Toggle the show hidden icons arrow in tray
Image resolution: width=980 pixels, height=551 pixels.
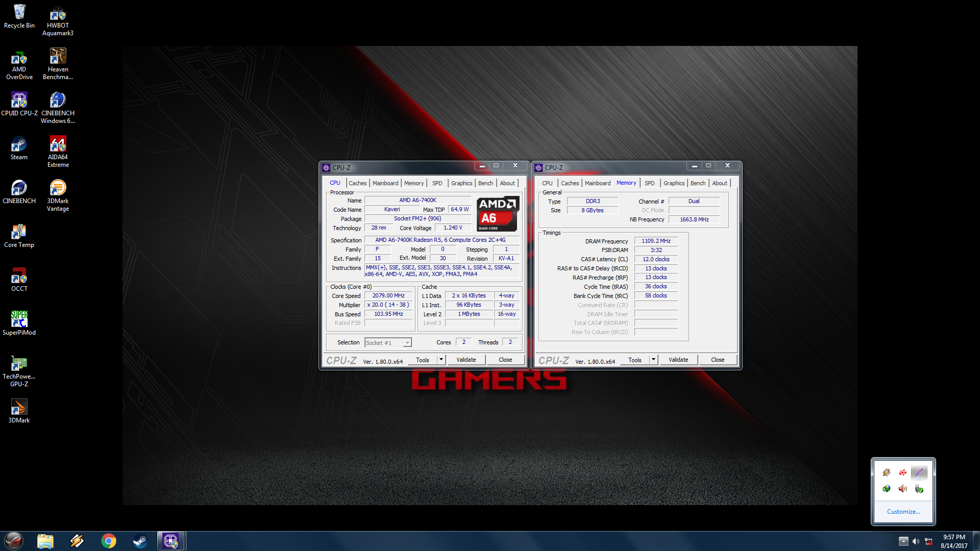point(903,541)
